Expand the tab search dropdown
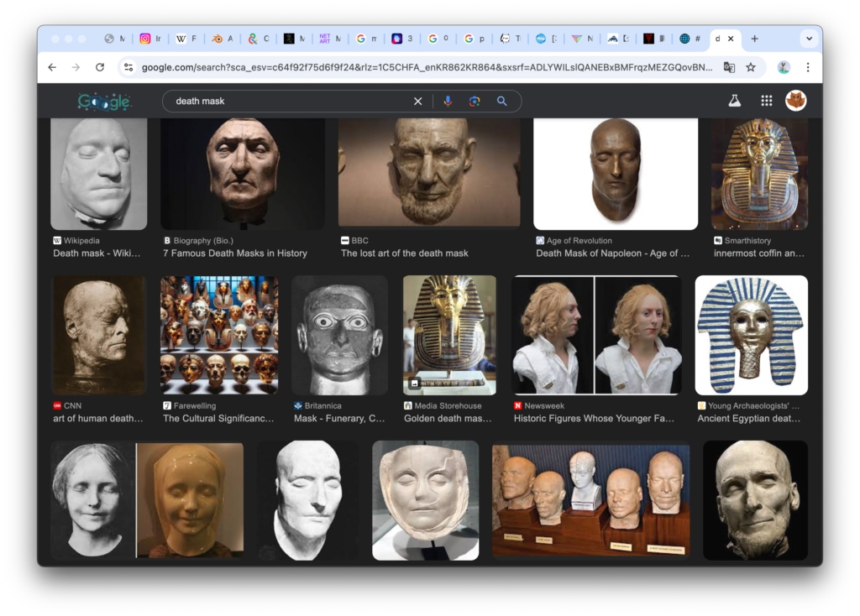Image resolution: width=860 pixels, height=616 pixels. click(x=809, y=39)
